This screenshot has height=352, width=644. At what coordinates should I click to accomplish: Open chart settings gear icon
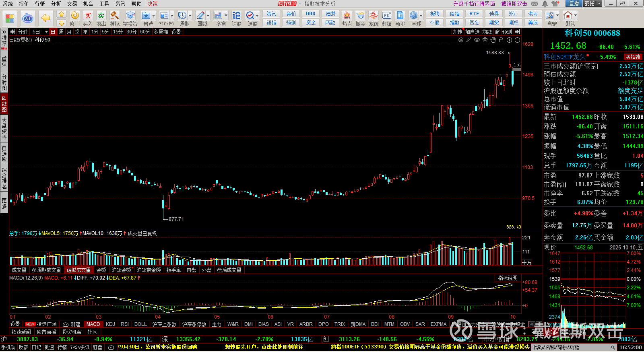click(461, 40)
